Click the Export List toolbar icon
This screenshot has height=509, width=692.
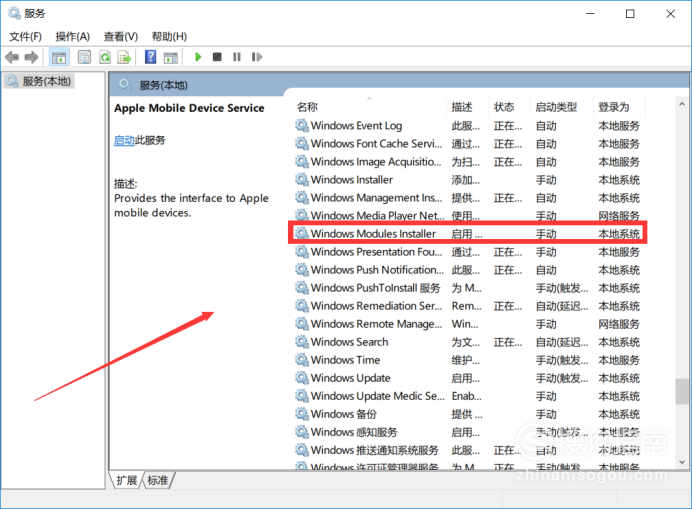[x=124, y=57]
